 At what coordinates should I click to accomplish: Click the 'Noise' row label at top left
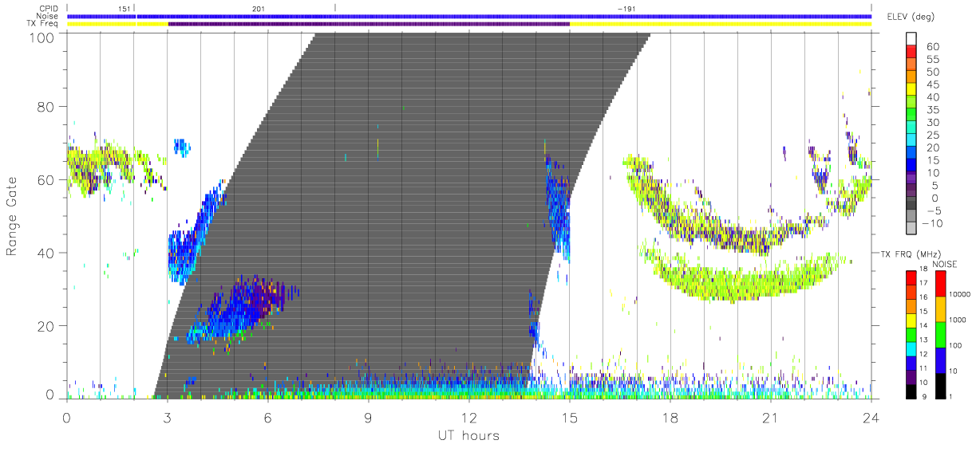46,16
